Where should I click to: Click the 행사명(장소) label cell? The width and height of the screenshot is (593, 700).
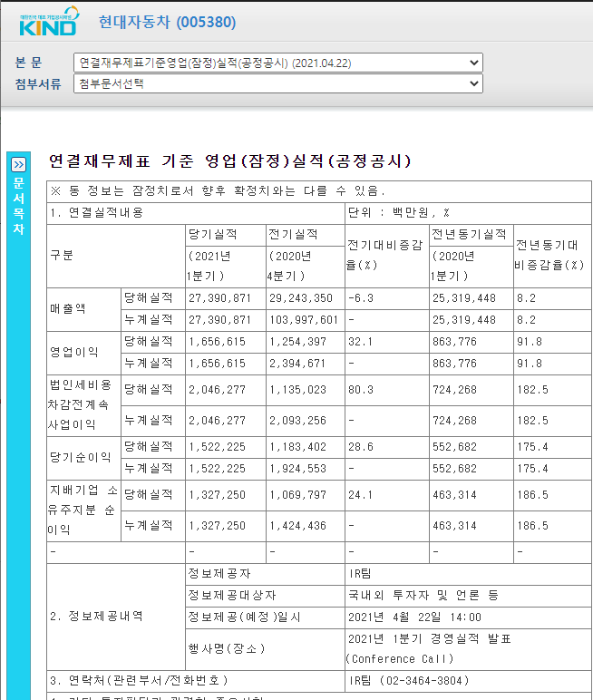pos(266,649)
